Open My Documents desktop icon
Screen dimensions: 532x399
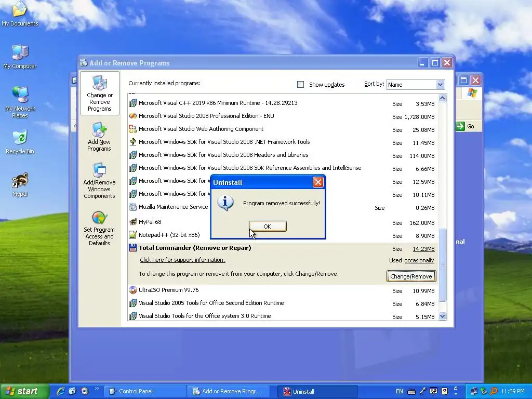pyautogui.click(x=20, y=14)
